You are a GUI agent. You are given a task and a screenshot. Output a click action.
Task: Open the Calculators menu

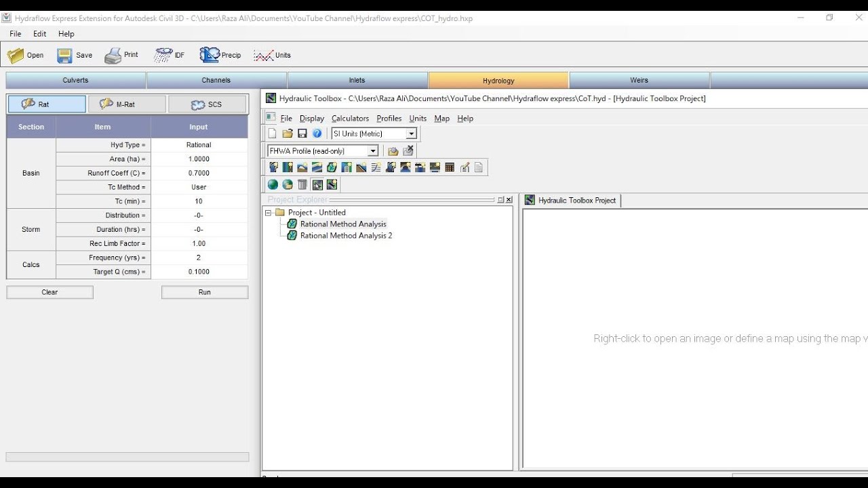pos(350,119)
